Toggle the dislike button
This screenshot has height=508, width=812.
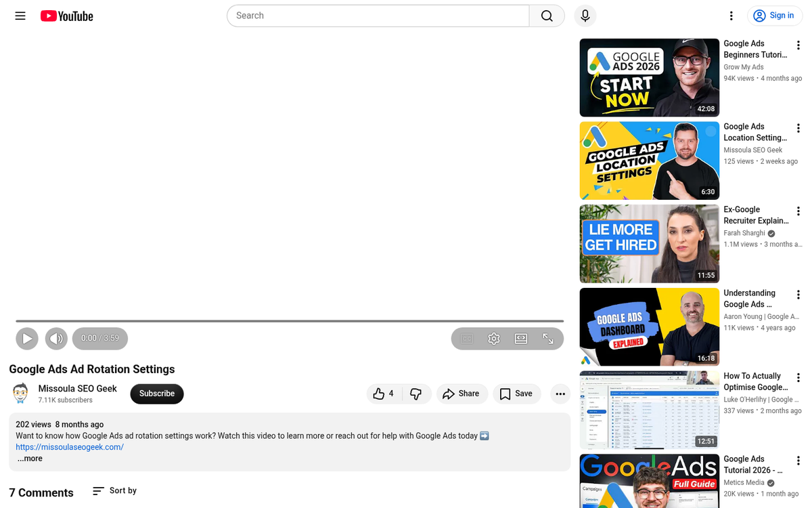(x=418, y=394)
